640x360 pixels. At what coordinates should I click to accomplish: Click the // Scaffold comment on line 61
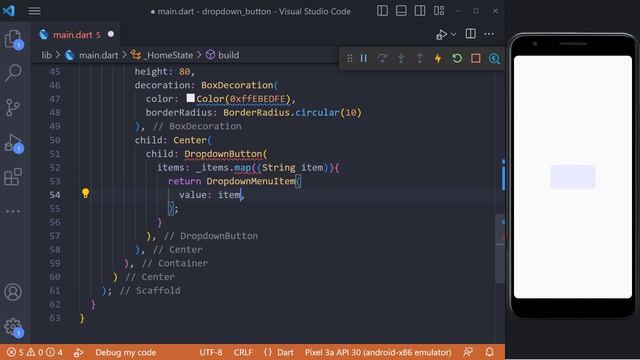150,291
